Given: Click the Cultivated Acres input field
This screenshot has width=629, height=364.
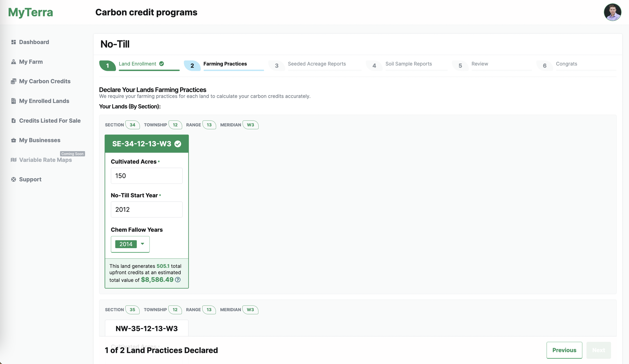Looking at the screenshot, I should [x=146, y=176].
